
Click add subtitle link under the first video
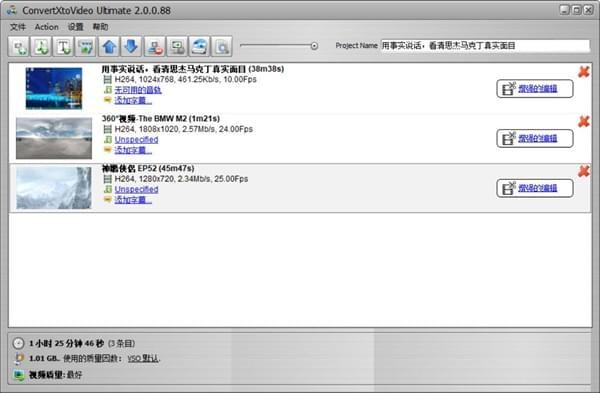click(133, 100)
